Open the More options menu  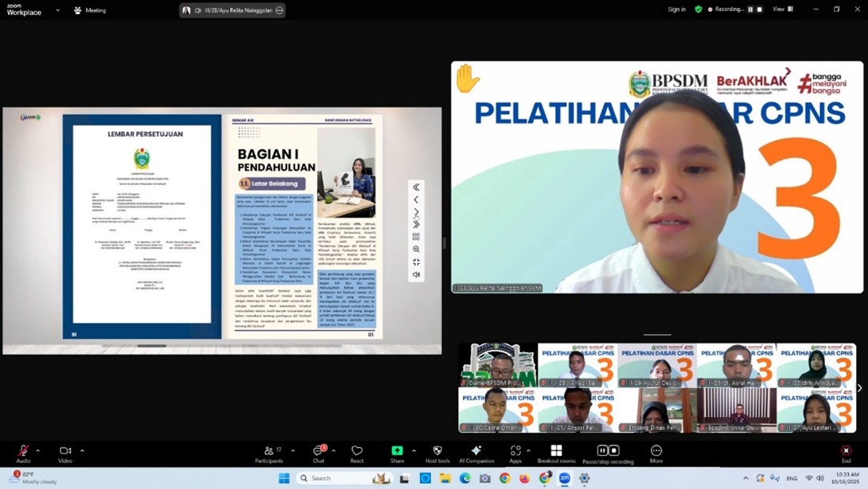656,452
